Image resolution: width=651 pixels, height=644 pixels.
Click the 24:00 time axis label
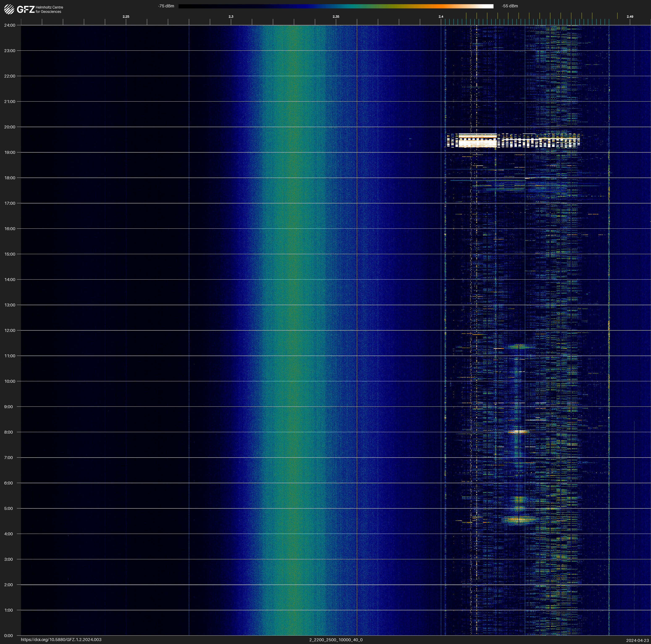coord(10,25)
